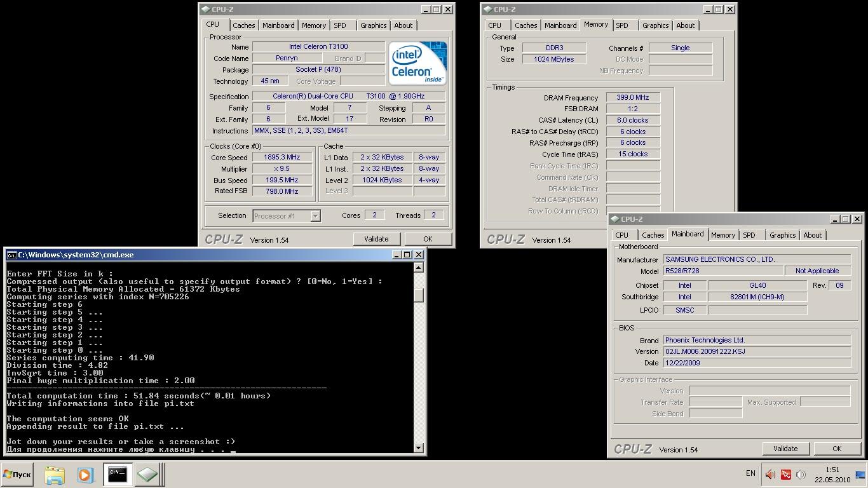This screenshot has height=488, width=868.
Task: Select CPU-Z chip icon in taskbar
Action: [x=147, y=475]
